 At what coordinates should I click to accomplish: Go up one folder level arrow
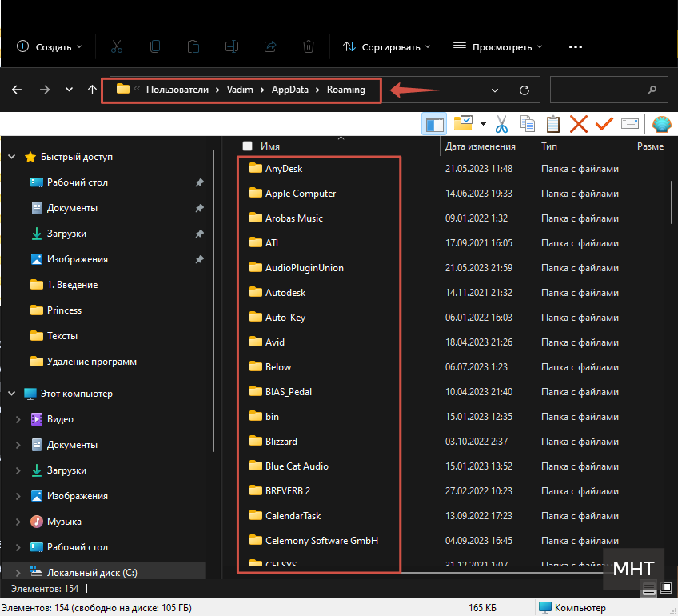pyautogui.click(x=92, y=90)
